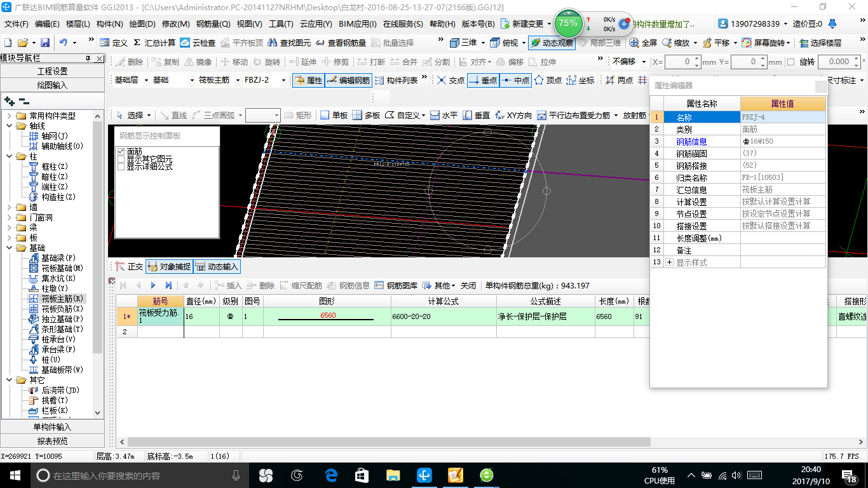Click 钢筋信息 property value cell
Image resolution: width=868 pixels, height=488 pixels.
[783, 142]
